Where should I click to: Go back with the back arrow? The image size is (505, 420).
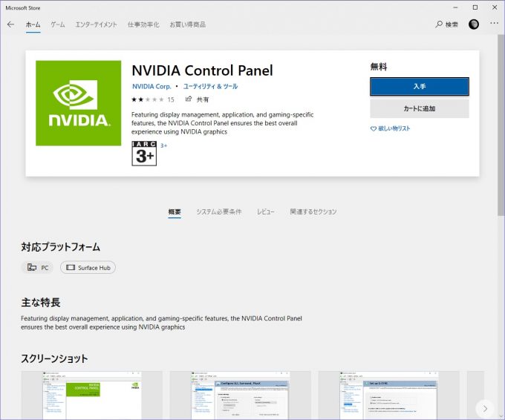click(x=10, y=24)
